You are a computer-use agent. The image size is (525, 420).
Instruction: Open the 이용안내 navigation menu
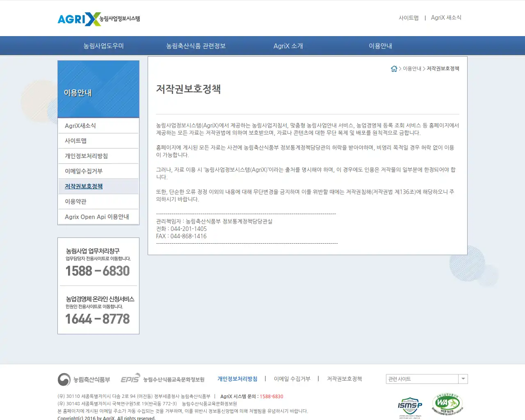tap(380, 46)
